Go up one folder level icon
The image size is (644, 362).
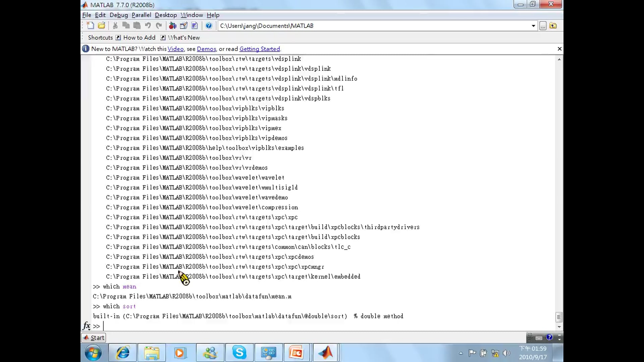point(553,26)
